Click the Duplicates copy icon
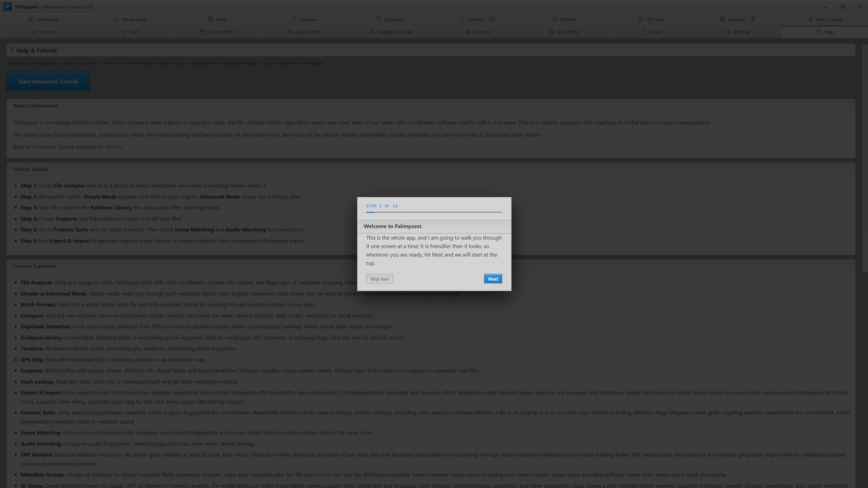 (379, 19)
